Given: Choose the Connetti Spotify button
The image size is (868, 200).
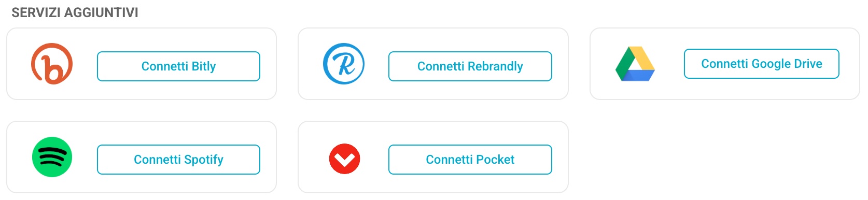Looking at the screenshot, I should click(x=178, y=160).
